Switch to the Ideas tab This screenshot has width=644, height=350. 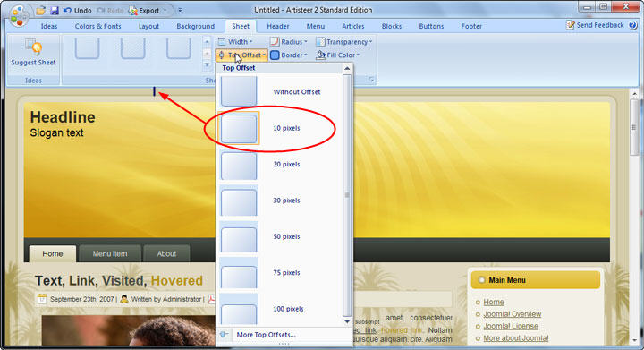tap(49, 26)
